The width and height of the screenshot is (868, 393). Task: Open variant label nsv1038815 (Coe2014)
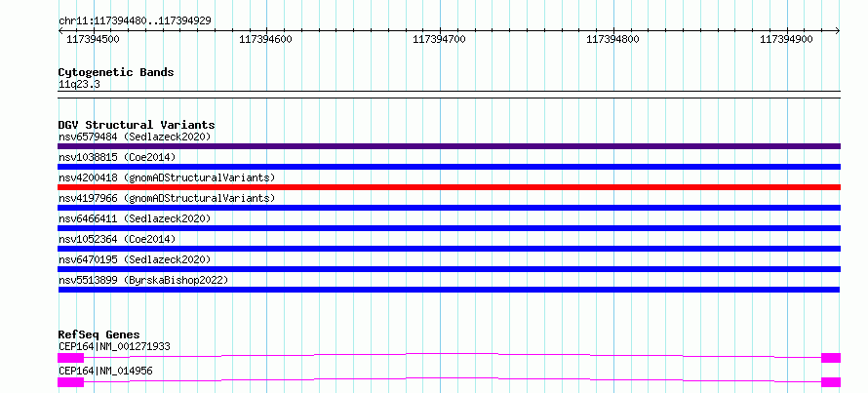point(117,157)
